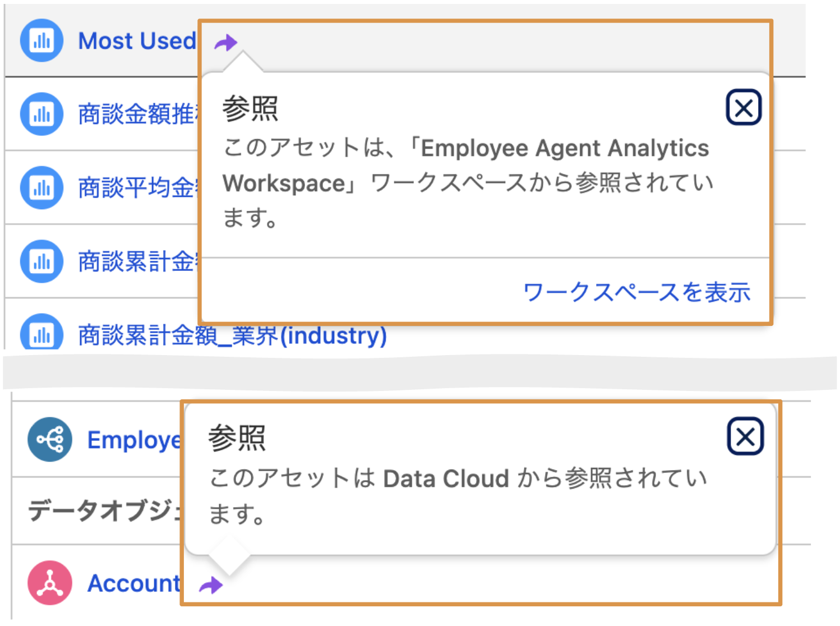Close the Data Cloud reference popover
The image size is (840, 626).
745,436
